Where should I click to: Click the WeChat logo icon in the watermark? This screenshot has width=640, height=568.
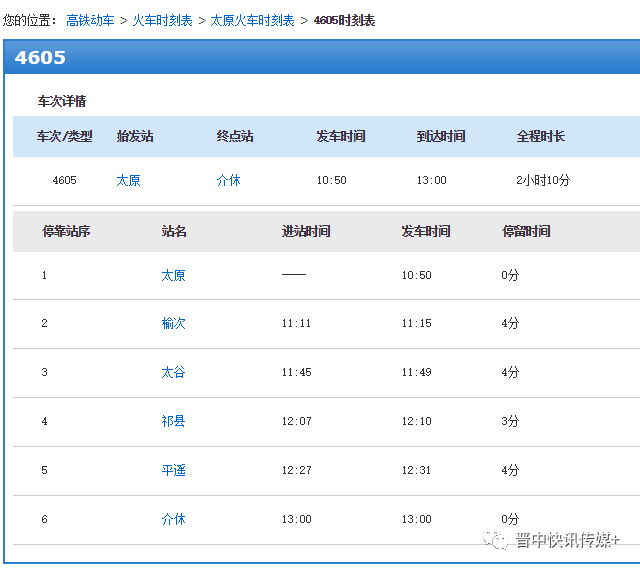coord(494,540)
